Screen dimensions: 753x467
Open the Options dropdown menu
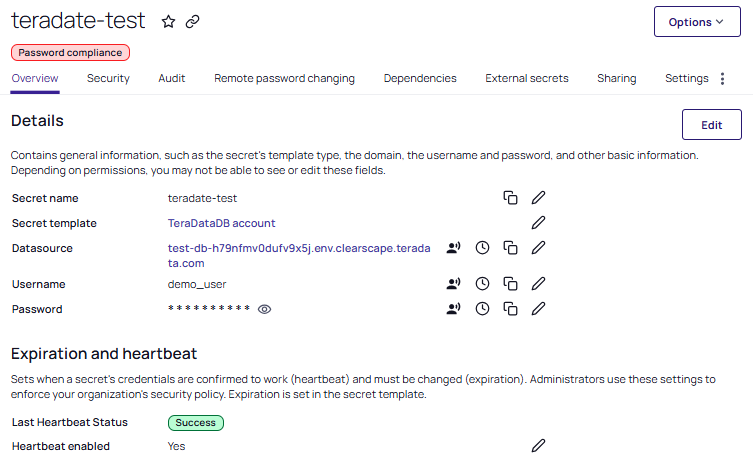click(x=697, y=22)
